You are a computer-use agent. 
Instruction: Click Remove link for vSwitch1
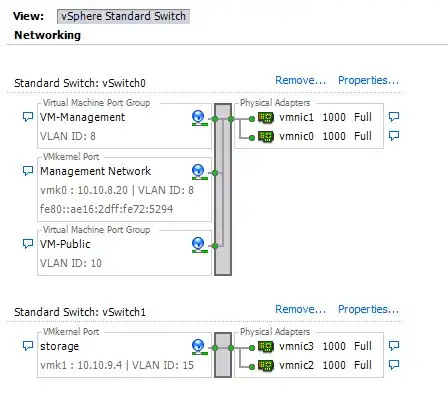tap(300, 309)
